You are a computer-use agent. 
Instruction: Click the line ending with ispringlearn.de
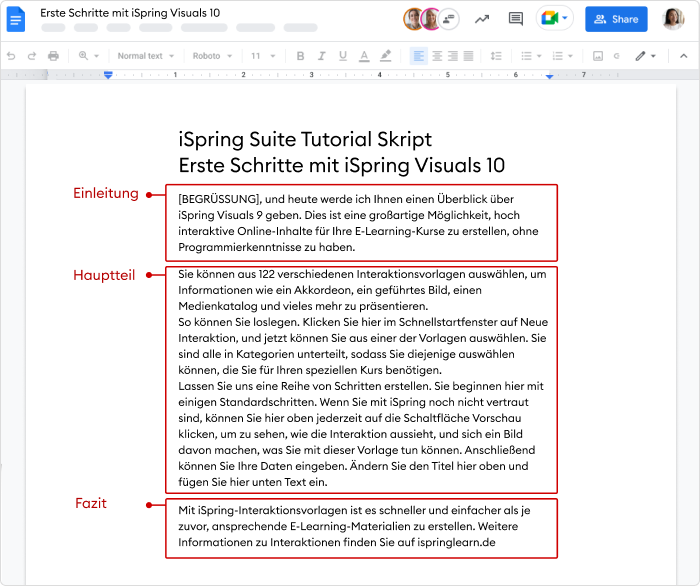coord(337,542)
